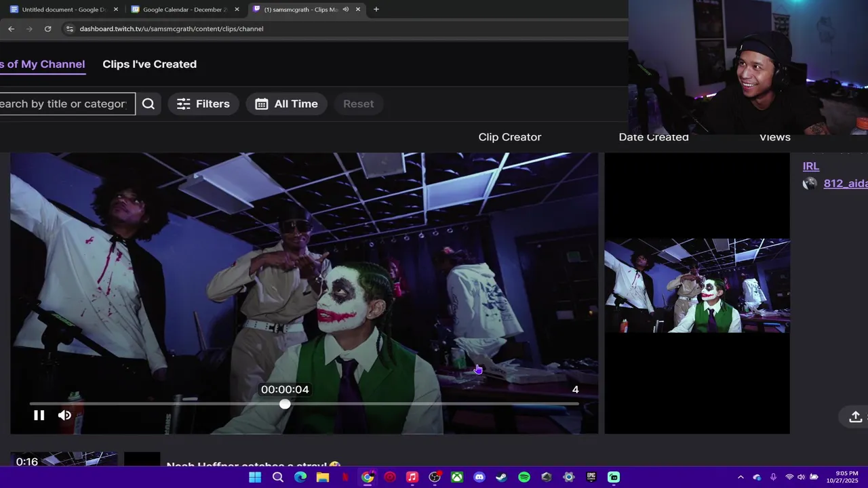Click the video progress slider handle

point(285,404)
